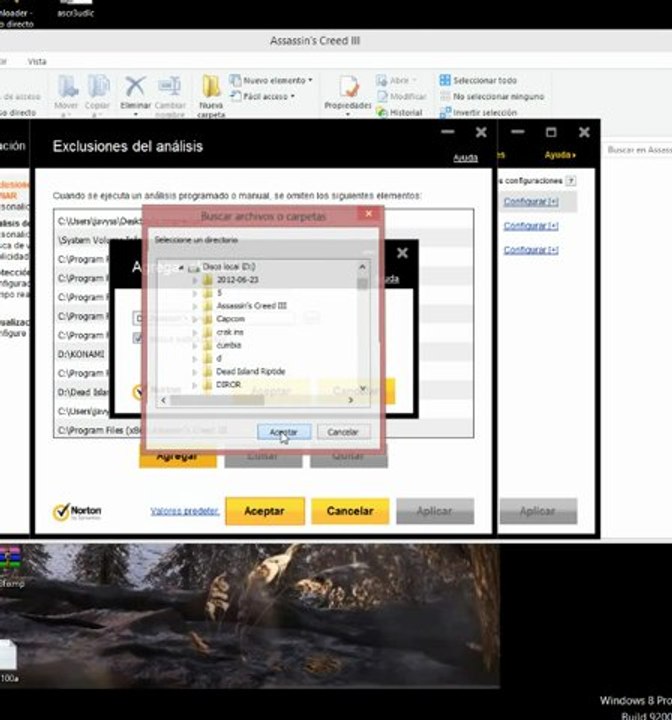Click the Eliminar icon in Explorer ribbon
Viewport: 672px width, 720px height.
[x=136, y=86]
